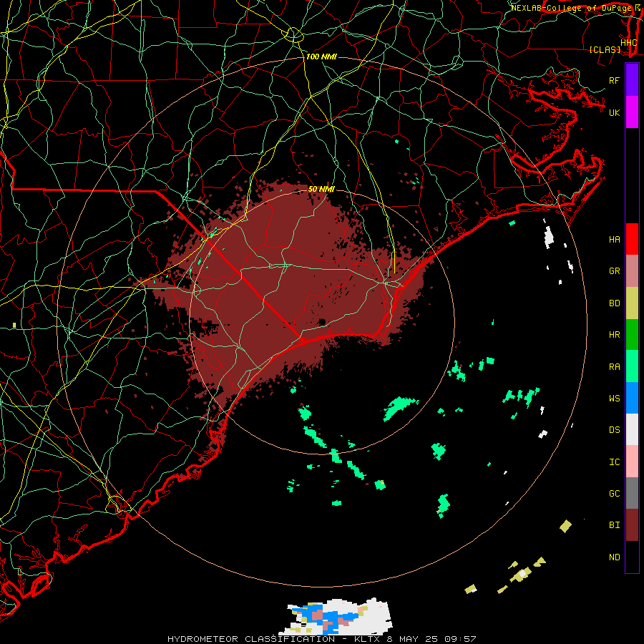Click the HHC product code label
This screenshot has width=644, height=644.
[x=628, y=43]
